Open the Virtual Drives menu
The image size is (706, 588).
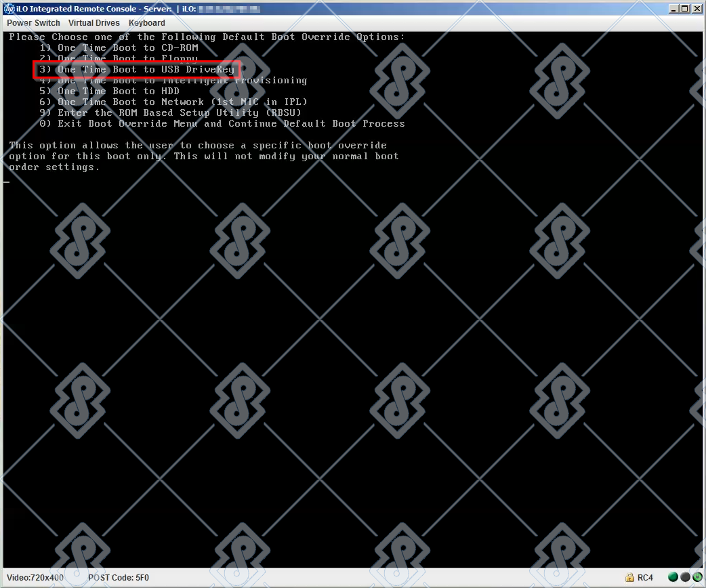pos(94,22)
